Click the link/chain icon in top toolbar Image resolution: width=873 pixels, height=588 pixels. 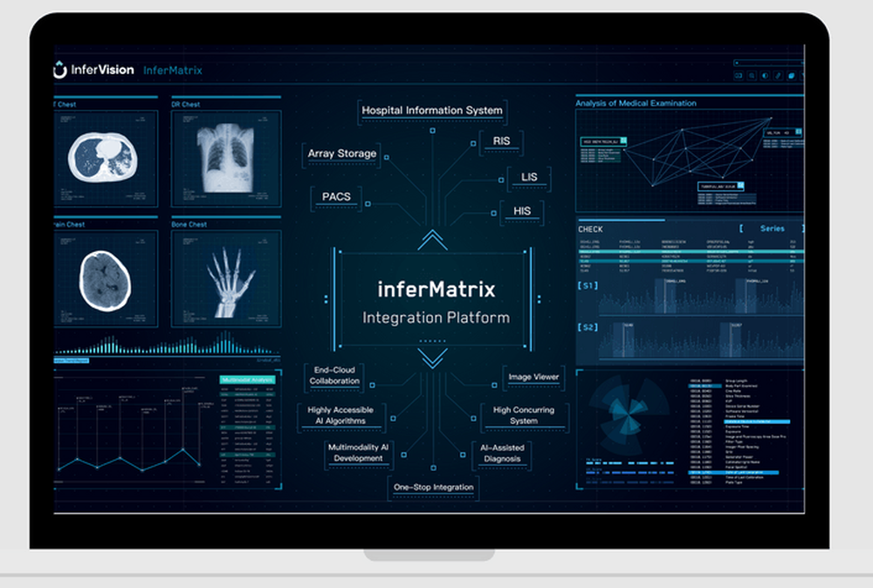click(739, 76)
